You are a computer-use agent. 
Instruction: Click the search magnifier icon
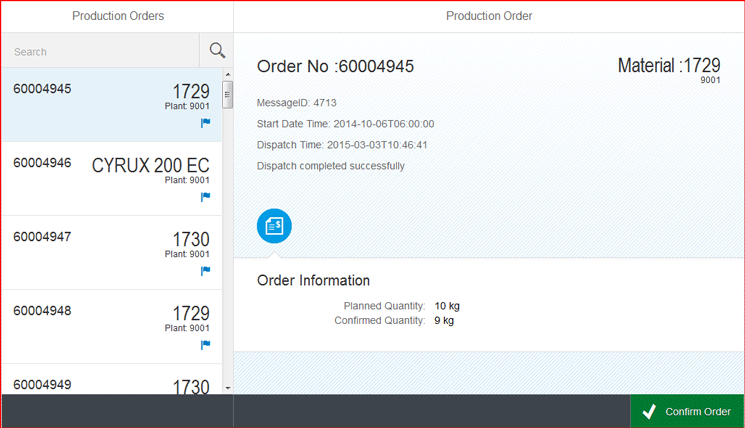pyautogui.click(x=217, y=51)
